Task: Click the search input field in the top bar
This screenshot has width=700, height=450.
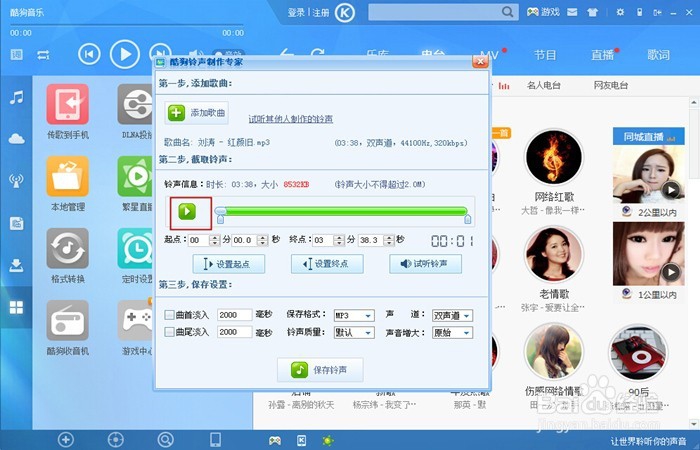Action: [434, 12]
